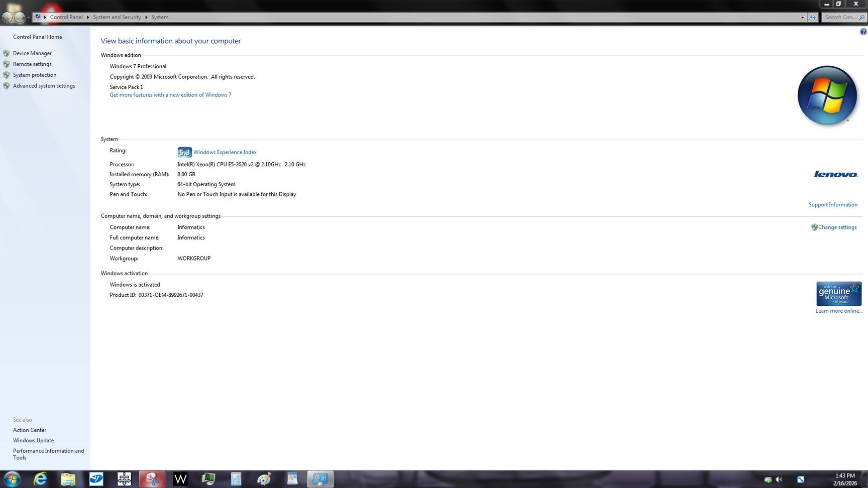Click the refresh button beside address bar
The height and width of the screenshot is (488, 868).
click(813, 17)
